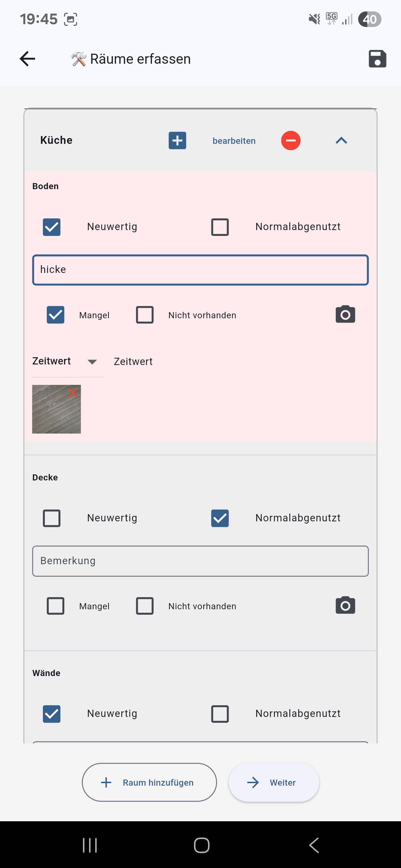Viewport: 401px width, 868px height.
Task: Tap the Boden remark field containing hicke
Action: click(200, 270)
